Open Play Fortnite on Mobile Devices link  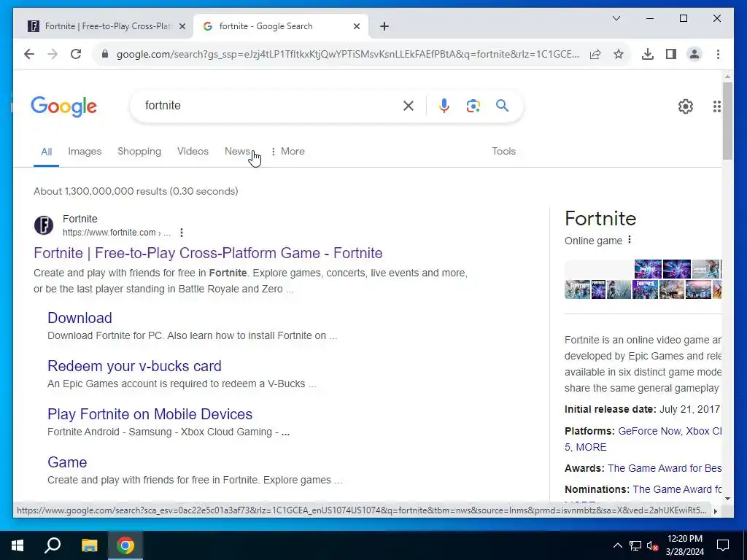pos(150,414)
